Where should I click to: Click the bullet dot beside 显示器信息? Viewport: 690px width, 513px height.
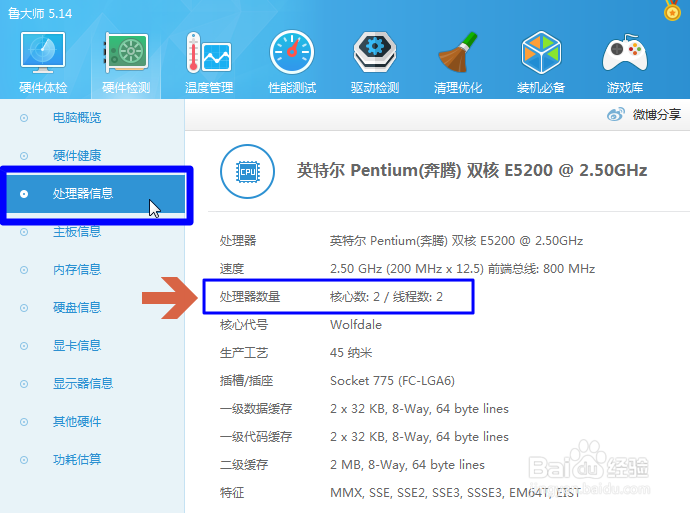pyautogui.click(x=24, y=384)
